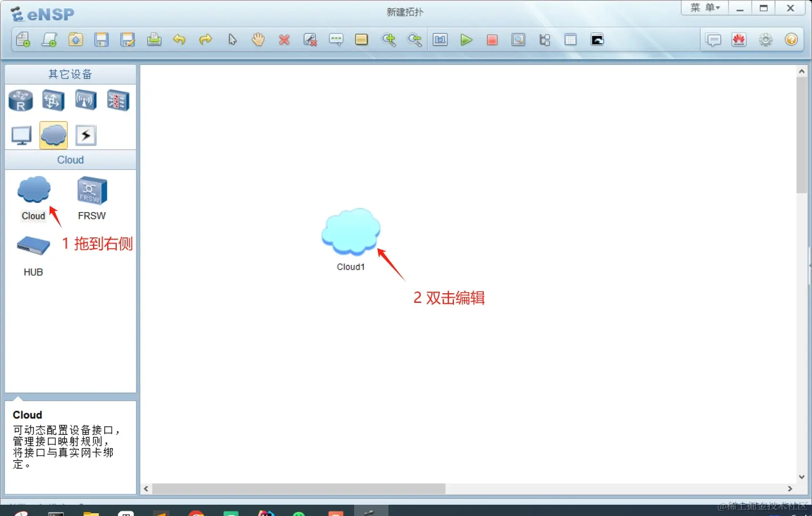812x516 pixels.
Task: Open eNSP help with the question mark
Action: point(791,39)
